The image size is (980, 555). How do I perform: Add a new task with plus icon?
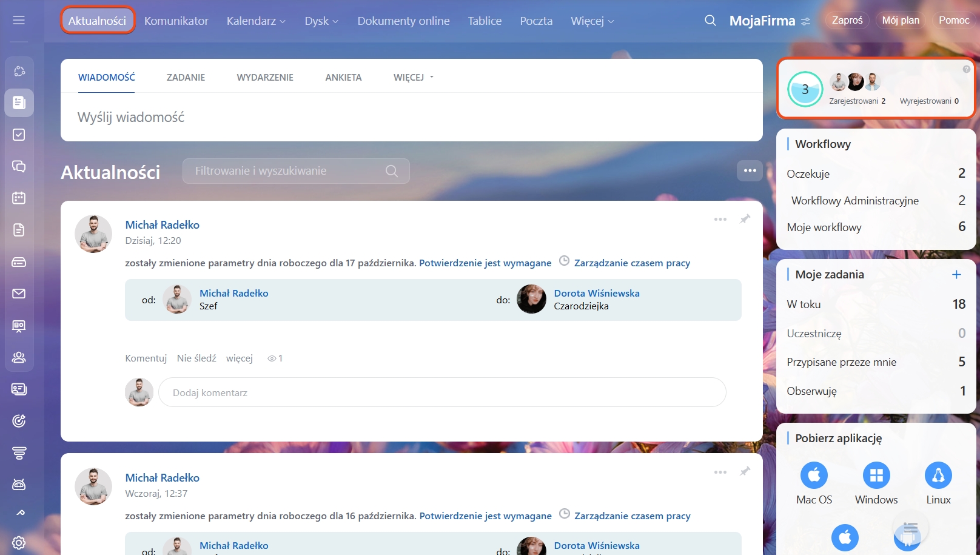coord(956,275)
